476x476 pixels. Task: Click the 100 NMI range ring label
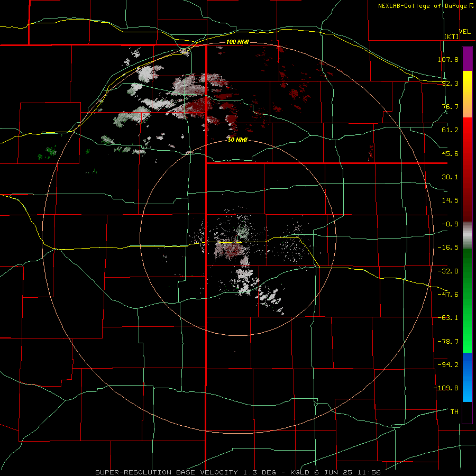click(x=237, y=42)
